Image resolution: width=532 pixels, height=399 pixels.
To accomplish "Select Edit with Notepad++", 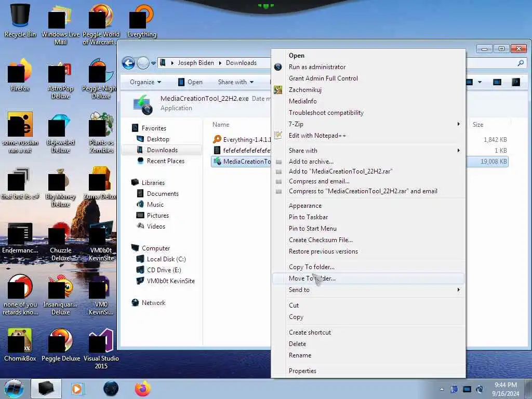I will coord(368,136).
